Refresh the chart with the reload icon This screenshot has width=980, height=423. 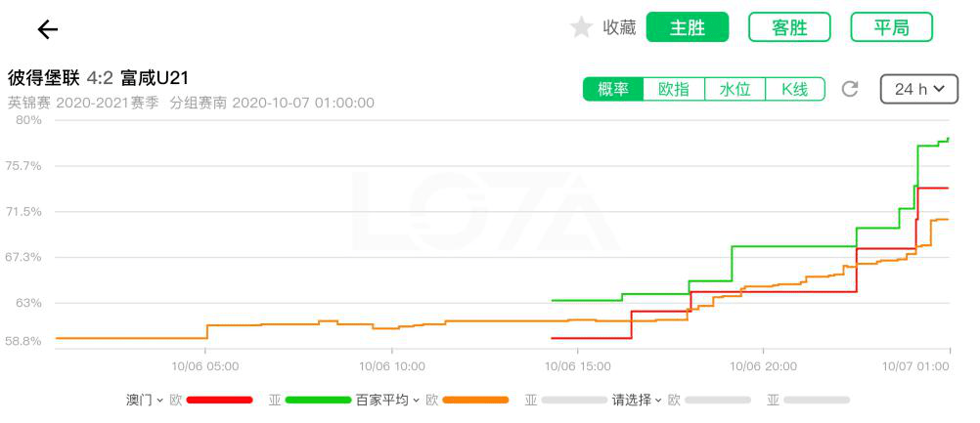click(x=849, y=89)
